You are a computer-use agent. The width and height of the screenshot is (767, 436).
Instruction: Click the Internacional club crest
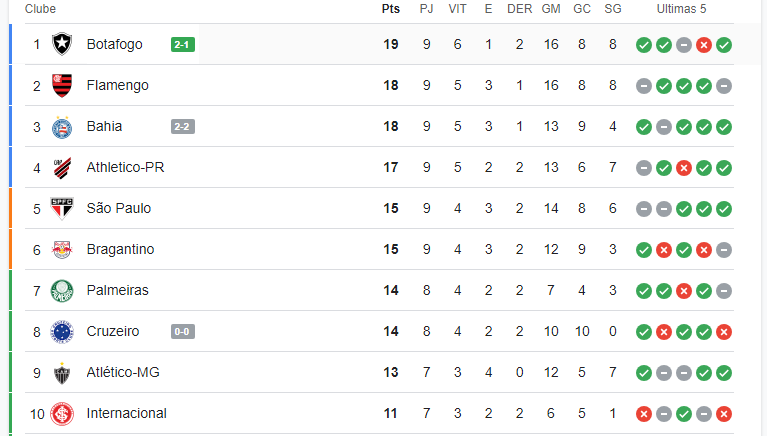point(62,414)
